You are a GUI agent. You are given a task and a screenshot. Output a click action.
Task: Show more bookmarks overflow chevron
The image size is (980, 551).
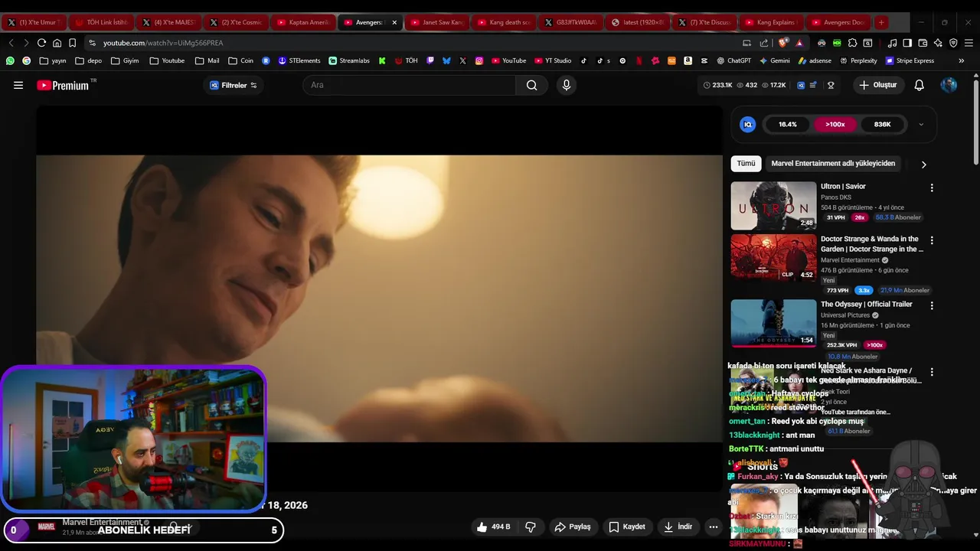pyautogui.click(x=962, y=60)
